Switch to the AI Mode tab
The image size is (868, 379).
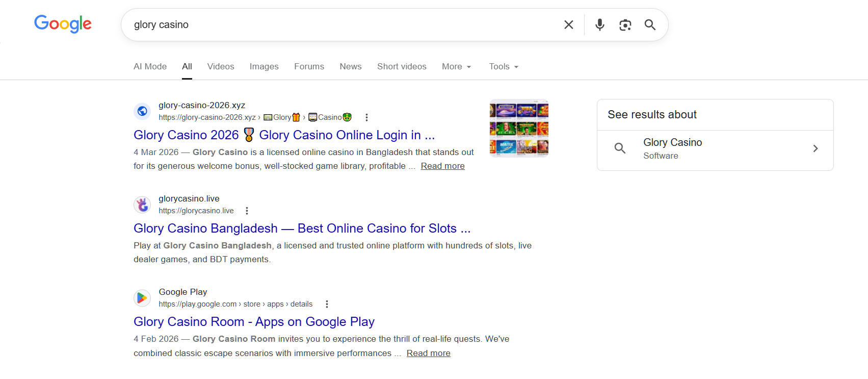click(150, 66)
